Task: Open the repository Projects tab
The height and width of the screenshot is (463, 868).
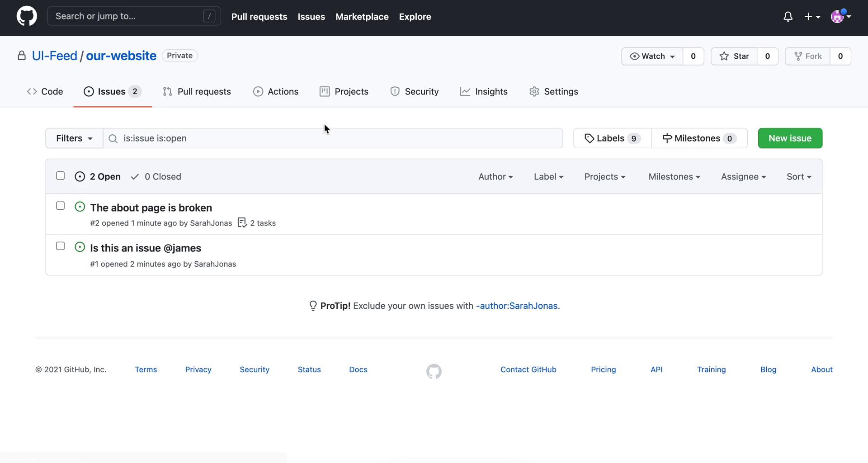Action: [x=344, y=91]
